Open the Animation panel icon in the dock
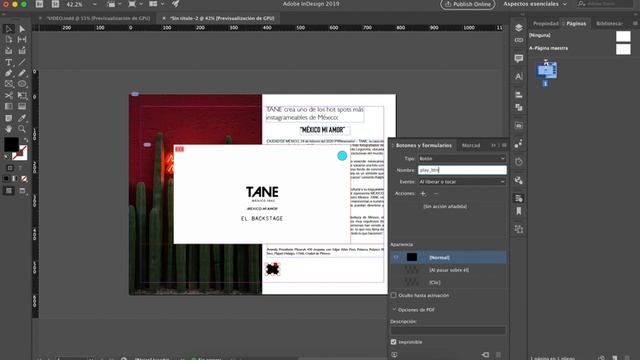Viewport: 640px width, 360px height. (519, 144)
